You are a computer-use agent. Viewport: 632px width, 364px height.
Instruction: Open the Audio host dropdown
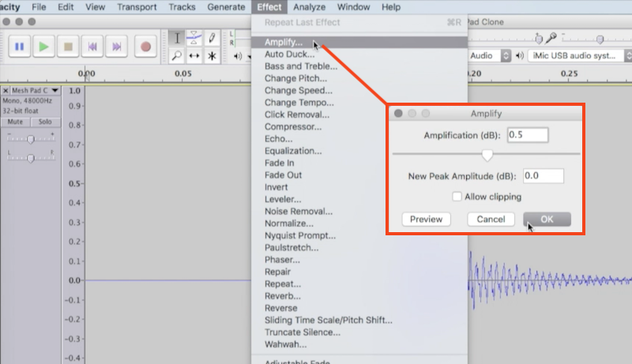click(x=490, y=55)
